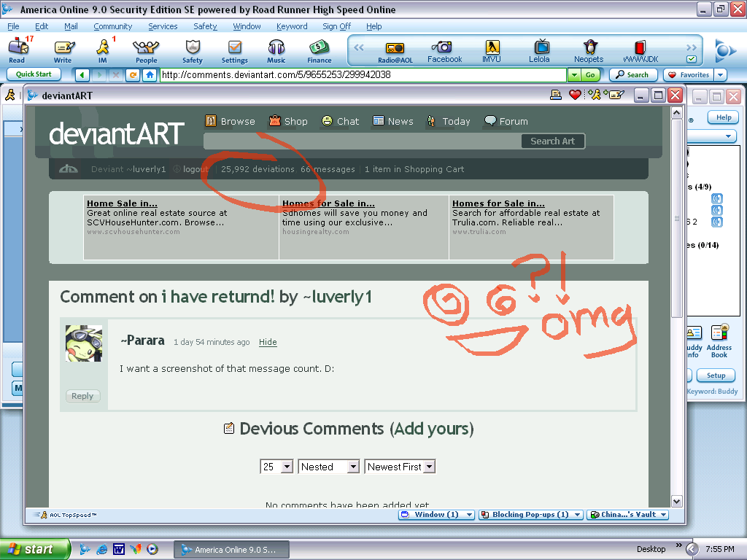Open Parara's avatar thumbnail

tap(83, 343)
